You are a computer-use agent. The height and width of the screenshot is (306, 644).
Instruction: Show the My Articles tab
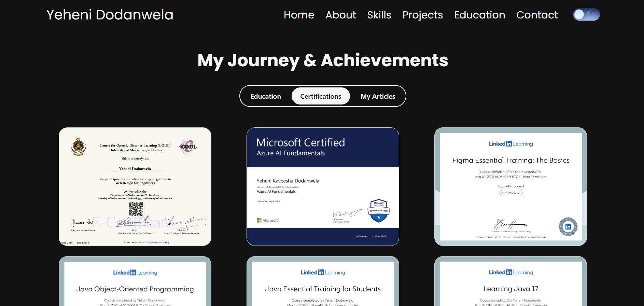378,96
